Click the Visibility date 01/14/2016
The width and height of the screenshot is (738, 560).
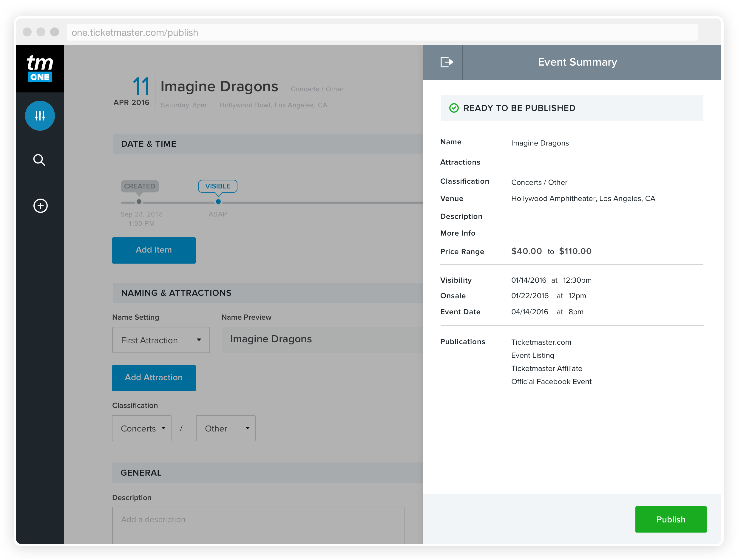point(529,280)
